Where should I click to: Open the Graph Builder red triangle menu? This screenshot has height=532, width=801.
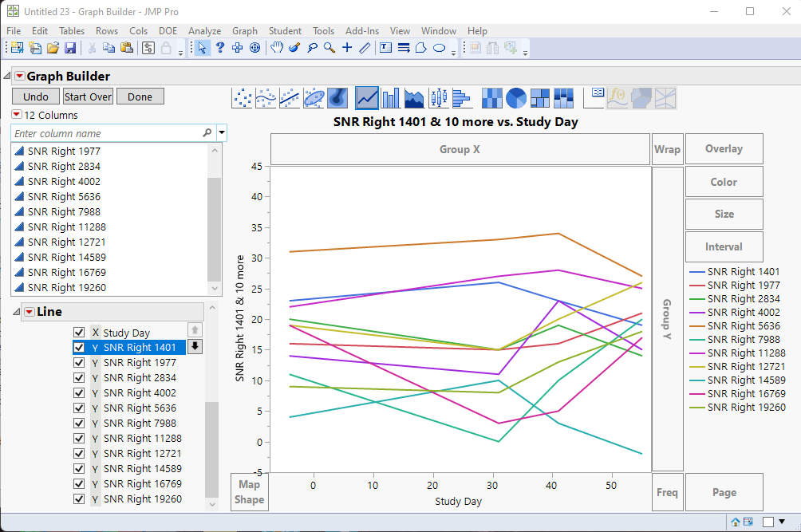click(x=20, y=77)
